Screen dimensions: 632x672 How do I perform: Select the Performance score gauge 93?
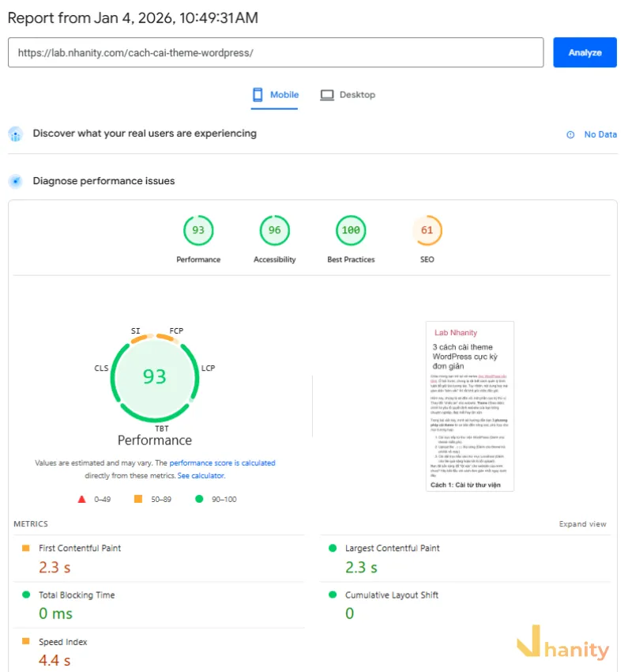(x=198, y=230)
